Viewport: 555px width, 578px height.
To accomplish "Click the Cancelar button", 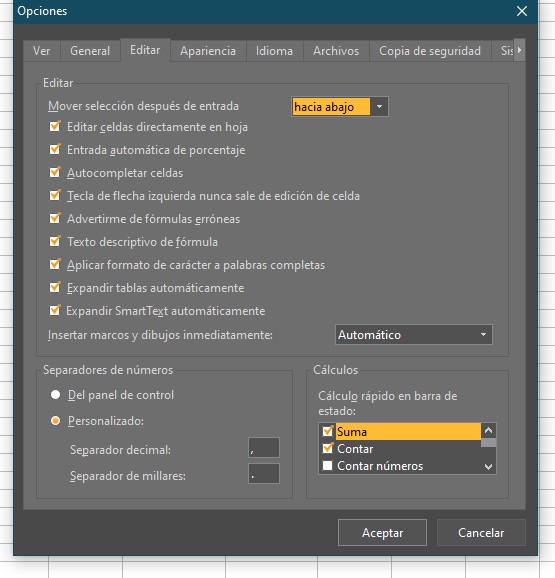I will 481,532.
